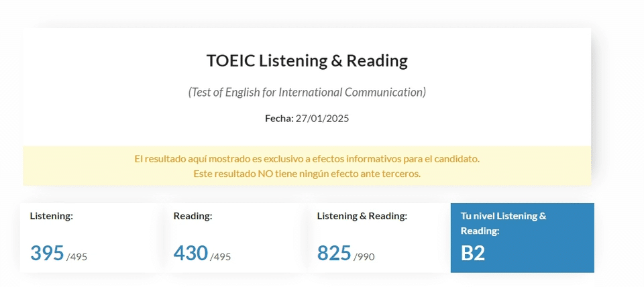The height and width of the screenshot is (287, 644).
Task: Click the Reading score 430
Action: [191, 253]
